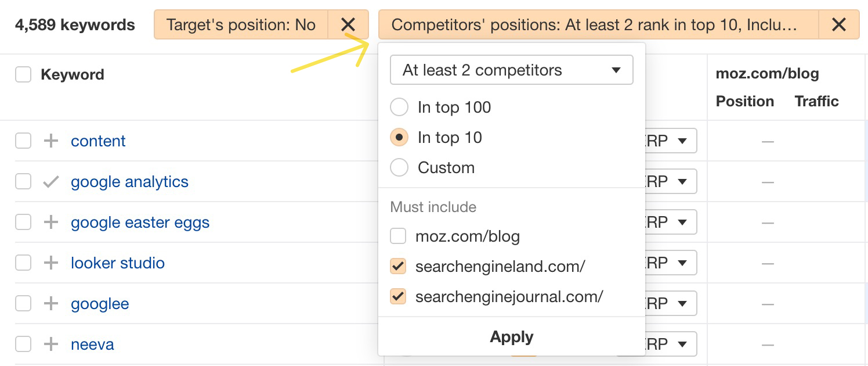868x366 pixels.
Task: Uncheck searchengineland.com under Must include
Action: [398, 266]
